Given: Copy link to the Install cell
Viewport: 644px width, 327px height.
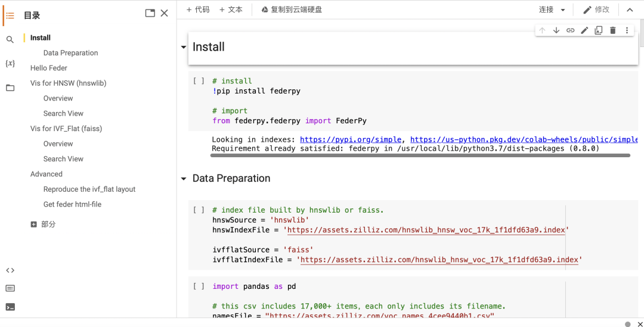Looking at the screenshot, I should [570, 30].
